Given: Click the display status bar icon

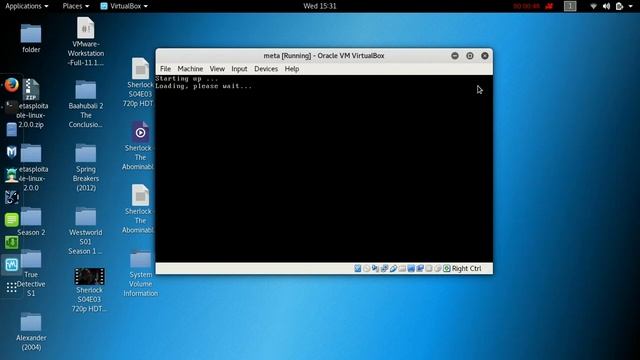Looking at the screenshot, I should (x=411, y=268).
